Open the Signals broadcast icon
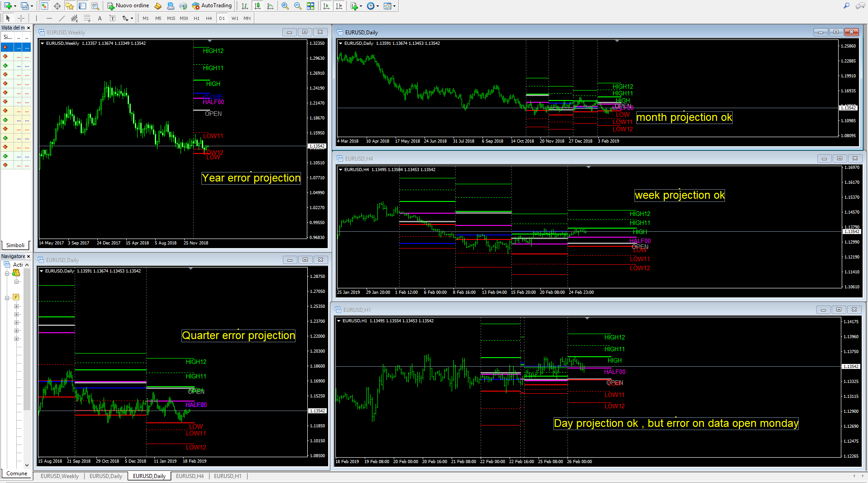The image size is (868, 483). tap(183, 6)
